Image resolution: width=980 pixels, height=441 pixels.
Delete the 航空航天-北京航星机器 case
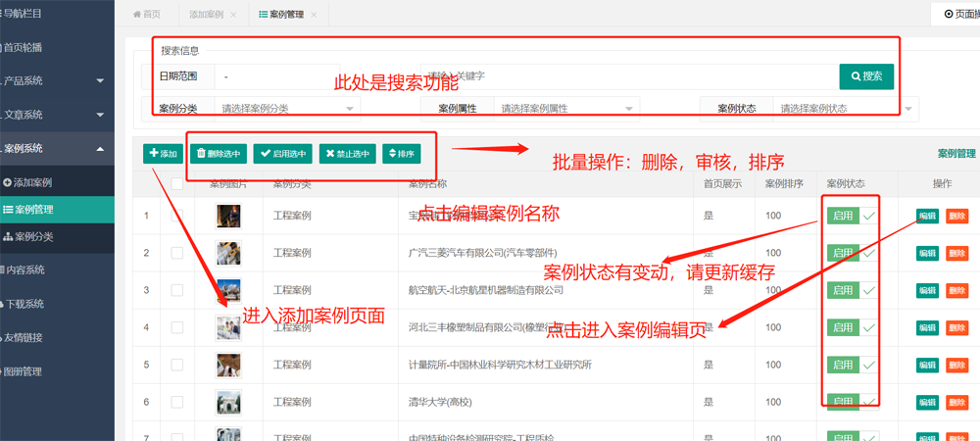coord(956,290)
